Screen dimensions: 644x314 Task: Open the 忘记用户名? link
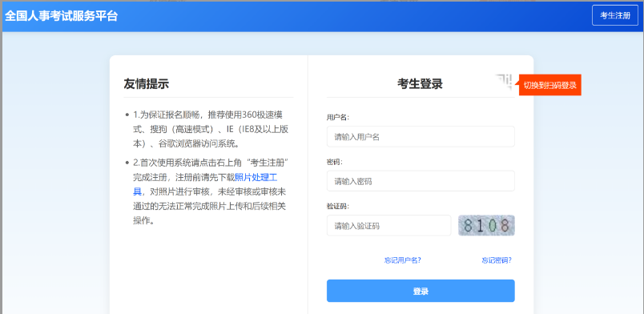point(402,260)
